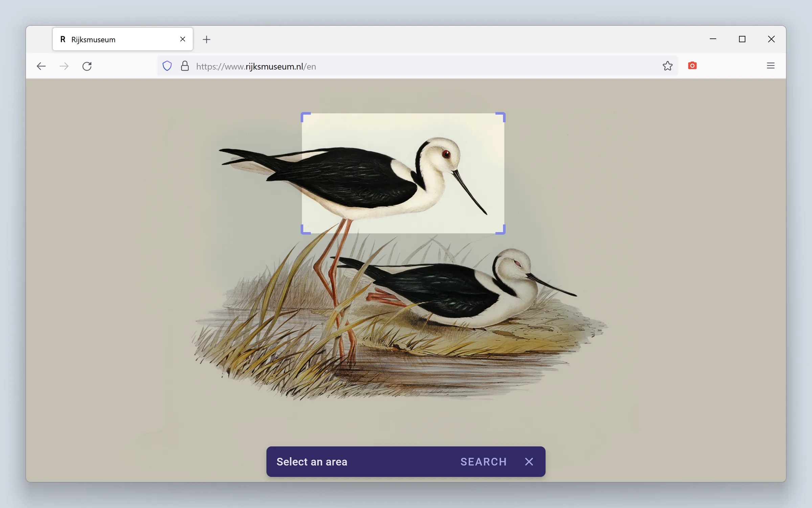The width and height of the screenshot is (812, 508).
Task: Click the browser back arrow
Action: (x=41, y=66)
